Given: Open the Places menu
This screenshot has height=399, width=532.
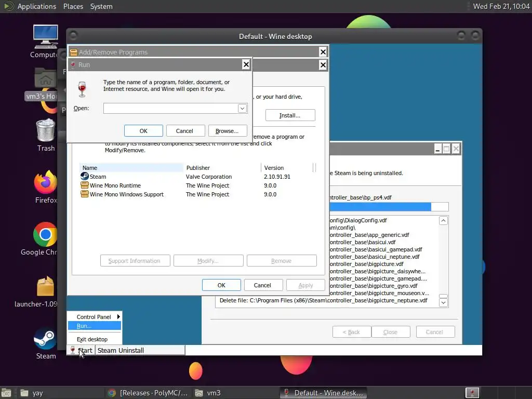Looking at the screenshot, I should click(73, 6).
